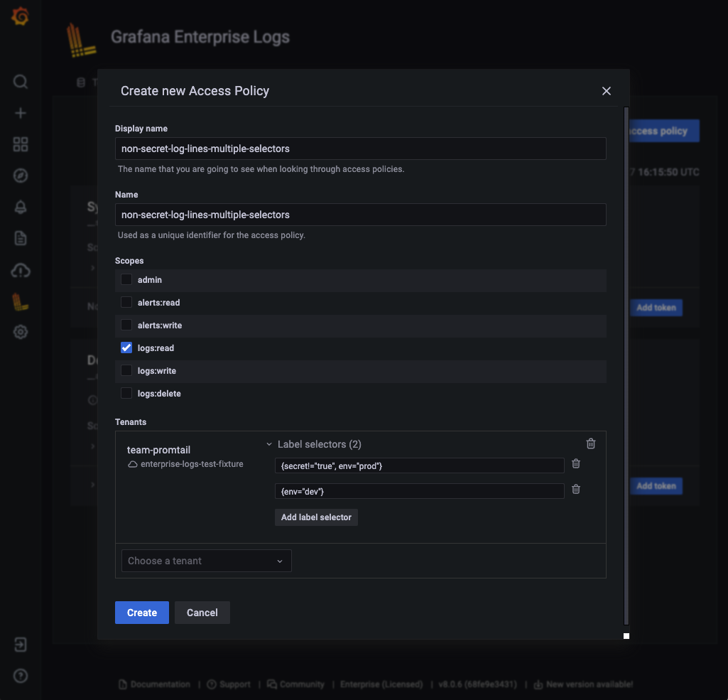Open the Documentation footer link

pos(154,684)
